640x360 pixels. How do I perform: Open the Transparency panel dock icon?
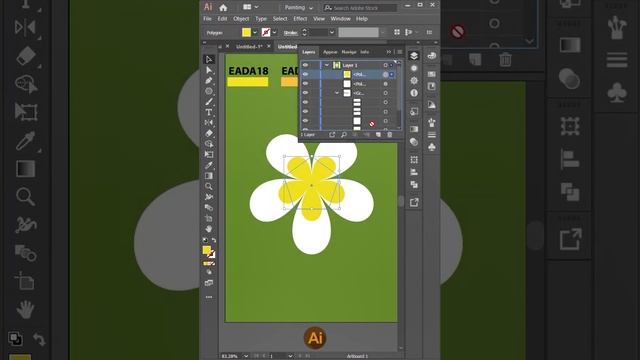click(414, 142)
